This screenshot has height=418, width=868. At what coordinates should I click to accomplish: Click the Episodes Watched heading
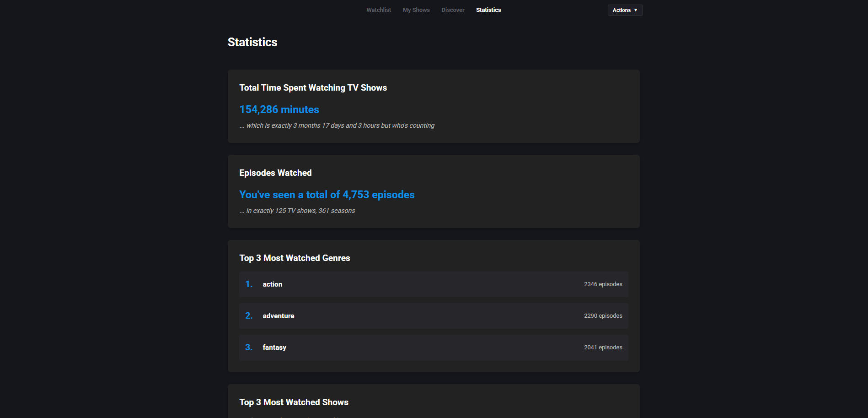coord(275,173)
